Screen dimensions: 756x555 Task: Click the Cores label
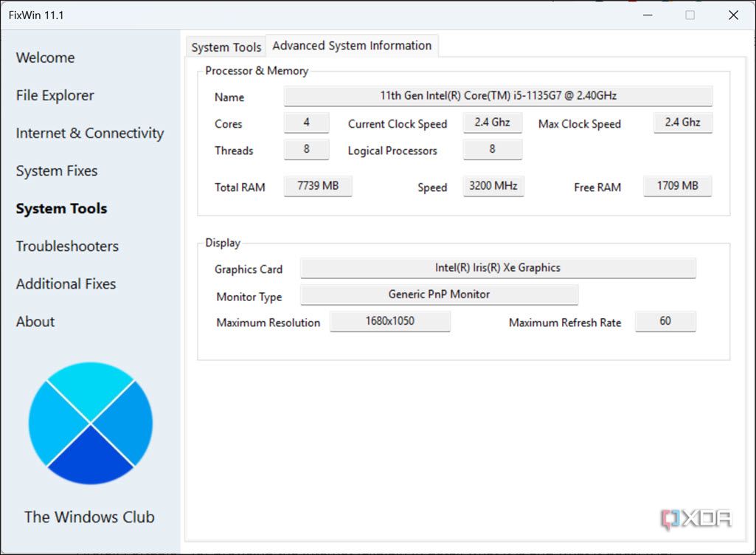coord(228,124)
